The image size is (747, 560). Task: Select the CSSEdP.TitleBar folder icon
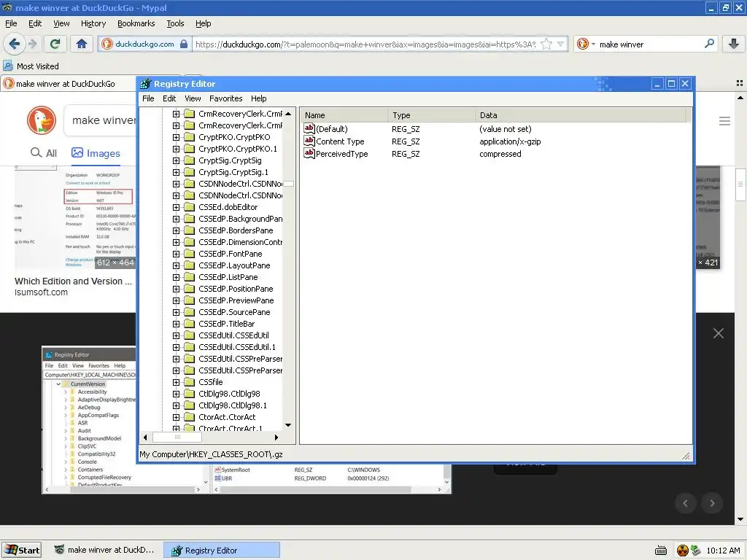tap(190, 324)
